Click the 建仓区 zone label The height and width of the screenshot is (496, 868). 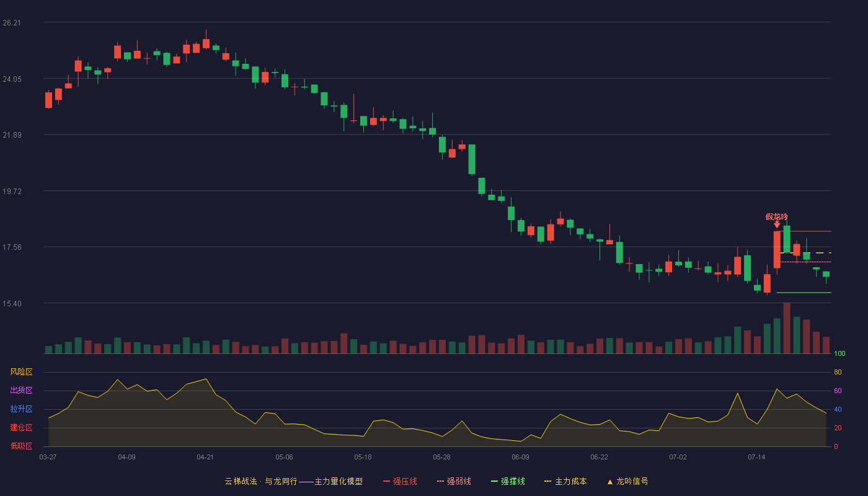[21, 428]
